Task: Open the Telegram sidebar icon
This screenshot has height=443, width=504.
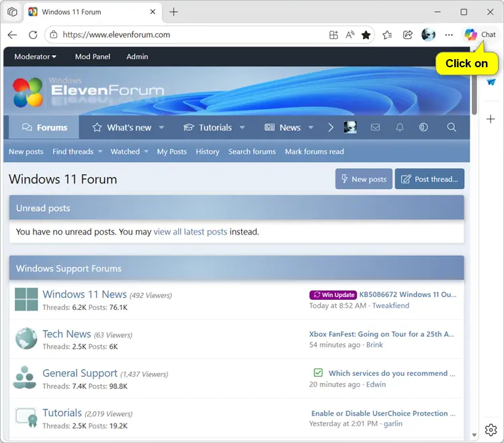Action: point(491,82)
